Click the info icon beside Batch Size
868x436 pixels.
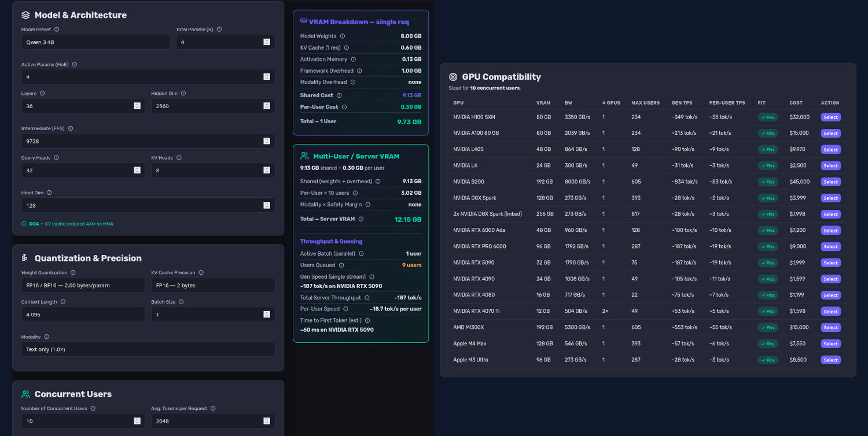(x=181, y=302)
